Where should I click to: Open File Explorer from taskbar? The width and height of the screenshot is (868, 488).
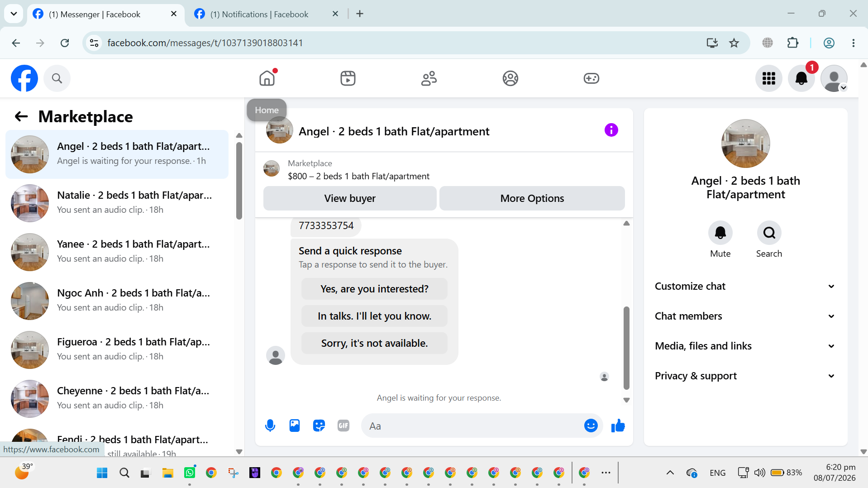tap(168, 473)
